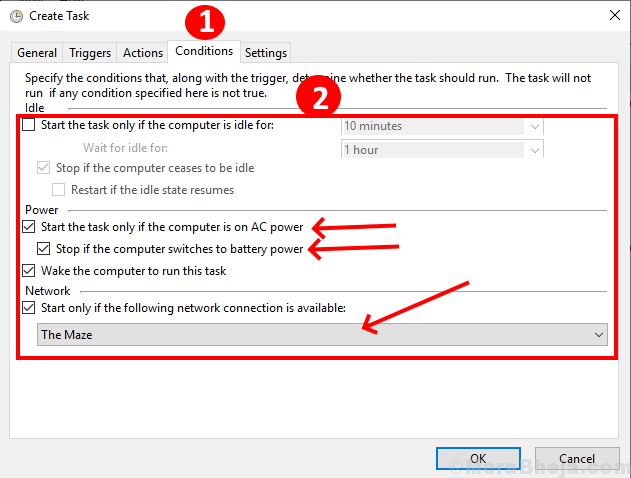Viewport: 631px width, 478px height.
Task: Uncheck start only if on AC power
Action: [x=28, y=227]
